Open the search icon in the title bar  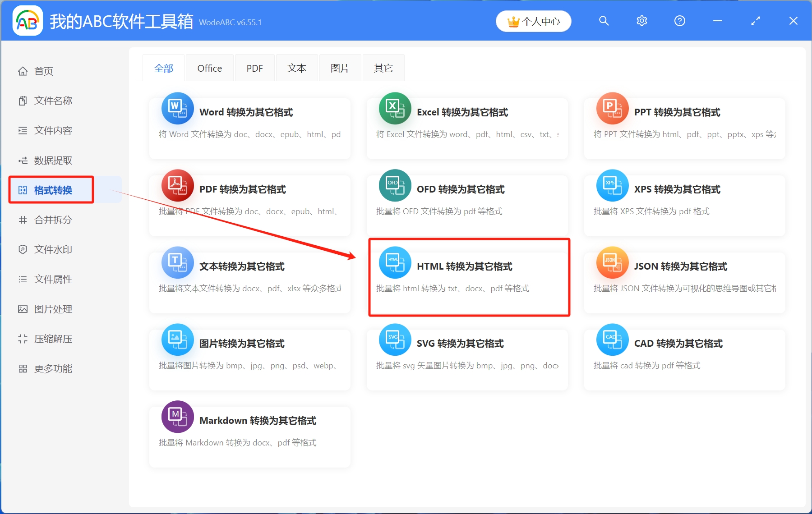604,21
